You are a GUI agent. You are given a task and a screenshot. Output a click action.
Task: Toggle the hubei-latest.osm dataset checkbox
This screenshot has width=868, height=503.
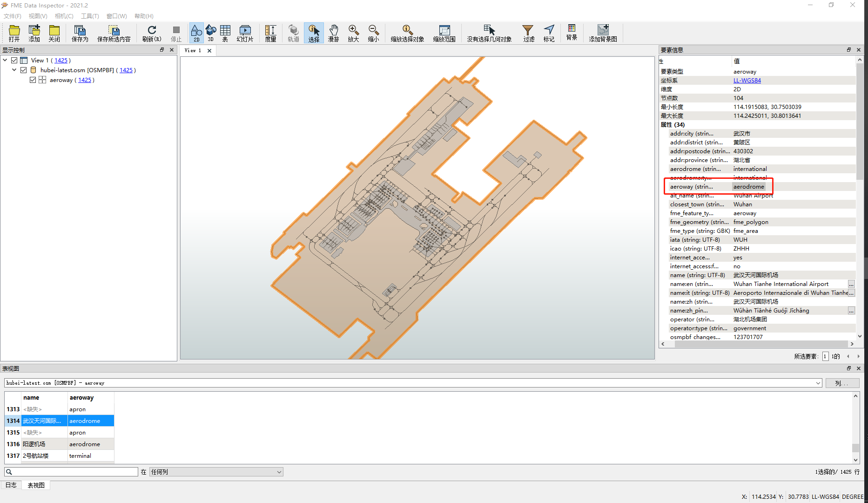coord(24,70)
